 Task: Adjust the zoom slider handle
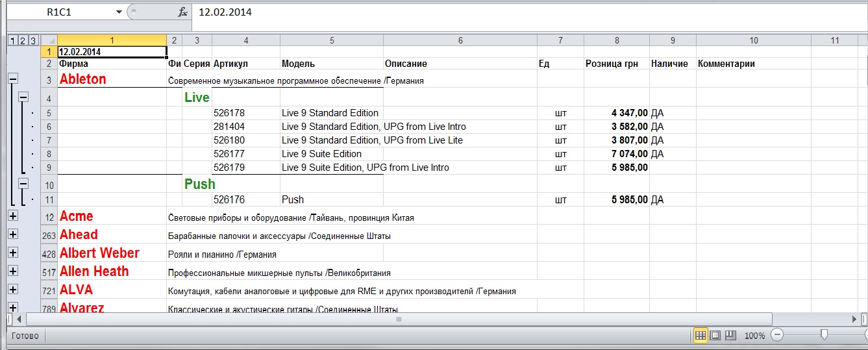824,335
